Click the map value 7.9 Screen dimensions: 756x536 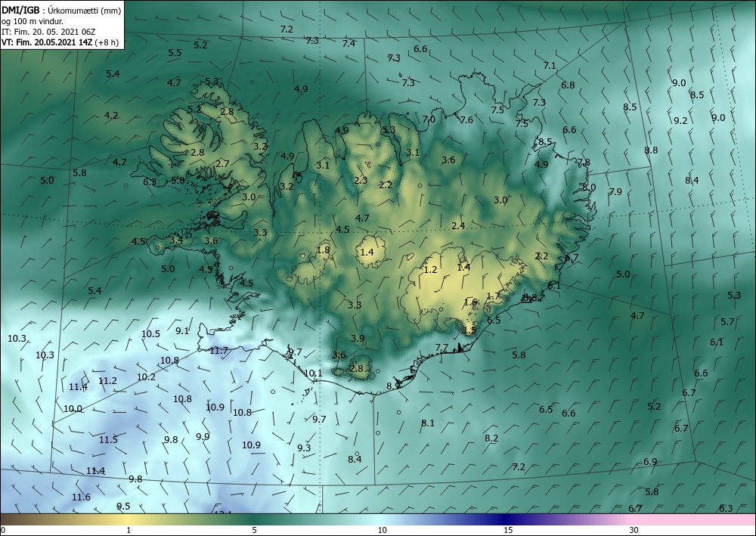point(615,191)
